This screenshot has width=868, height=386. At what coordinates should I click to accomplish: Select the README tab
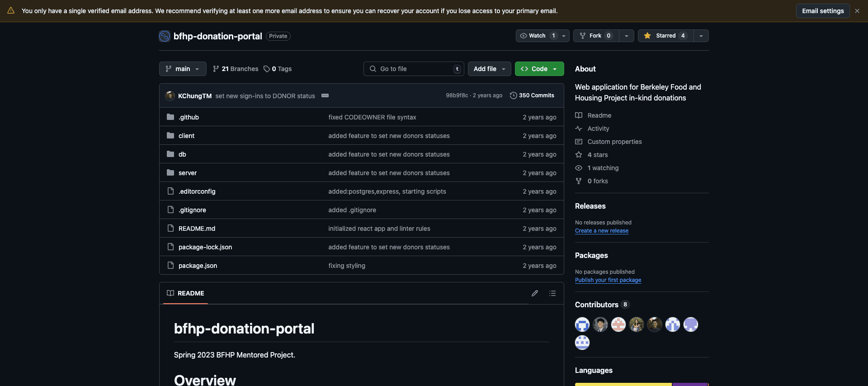click(186, 293)
